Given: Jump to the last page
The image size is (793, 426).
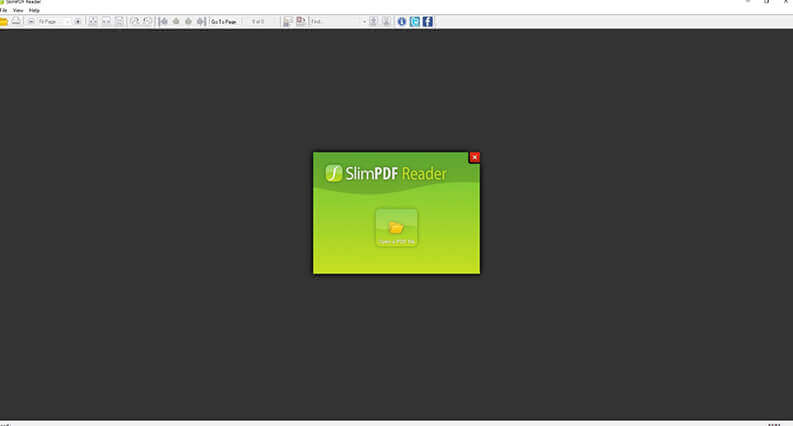Looking at the screenshot, I should (201, 21).
